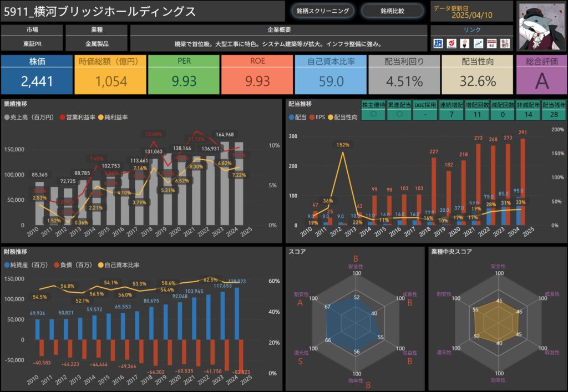This screenshot has height=392, width=568.
Task: Open the 銘柄スクリーニング page
Action: coord(323,11)
